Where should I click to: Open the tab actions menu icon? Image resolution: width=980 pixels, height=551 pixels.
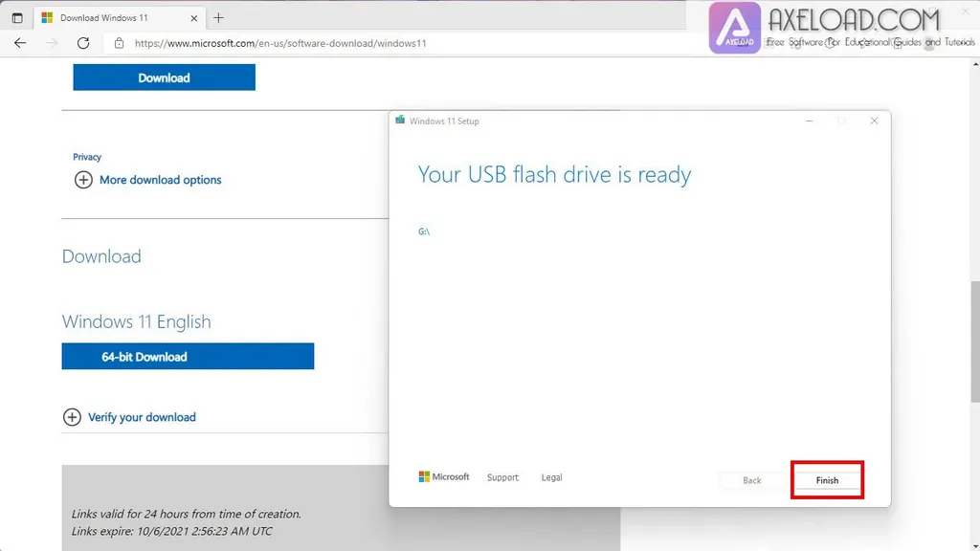point(17,18)
